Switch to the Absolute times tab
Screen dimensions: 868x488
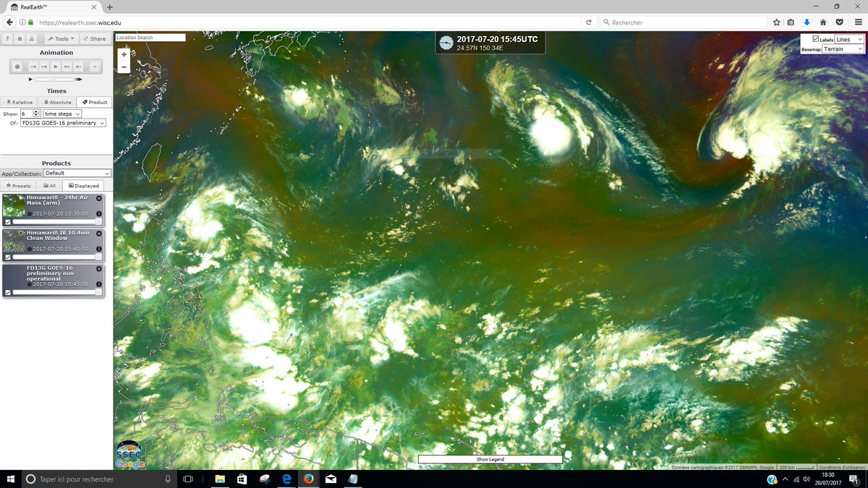58,102
